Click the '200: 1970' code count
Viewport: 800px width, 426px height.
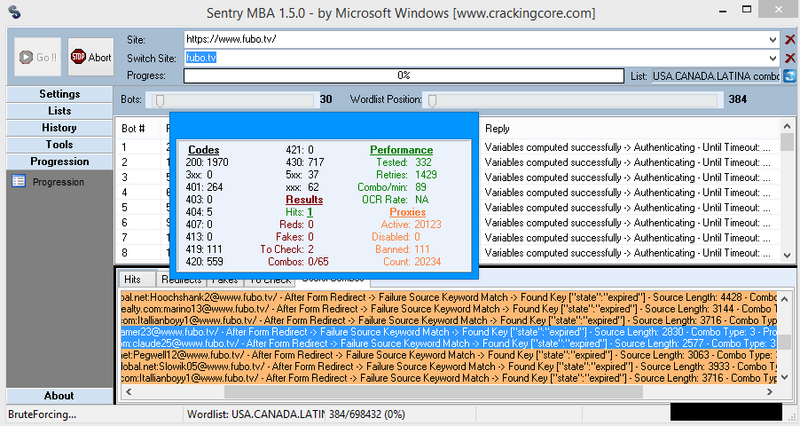pos(207,162)
